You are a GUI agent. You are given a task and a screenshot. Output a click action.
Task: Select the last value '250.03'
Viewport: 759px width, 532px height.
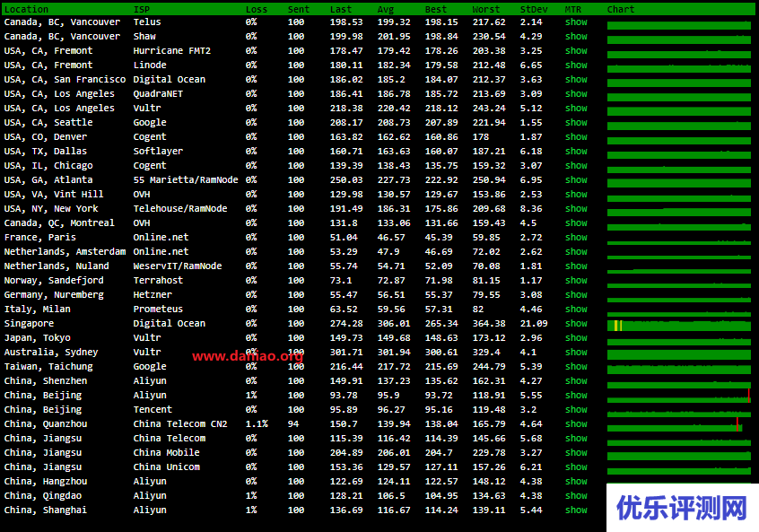point(346,180)
